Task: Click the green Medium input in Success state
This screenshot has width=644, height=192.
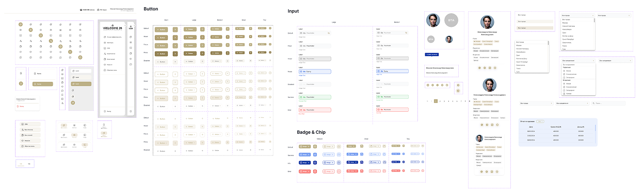Action: 393,97
